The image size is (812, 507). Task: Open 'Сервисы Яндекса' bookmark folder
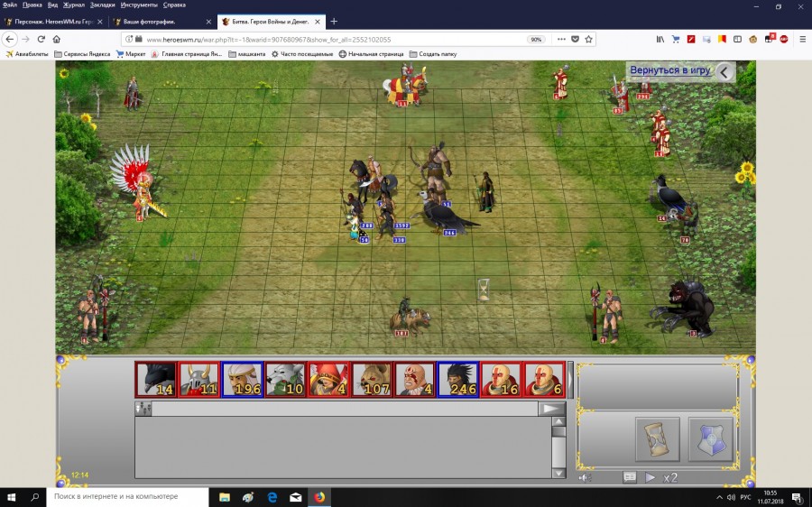point(81,54)
